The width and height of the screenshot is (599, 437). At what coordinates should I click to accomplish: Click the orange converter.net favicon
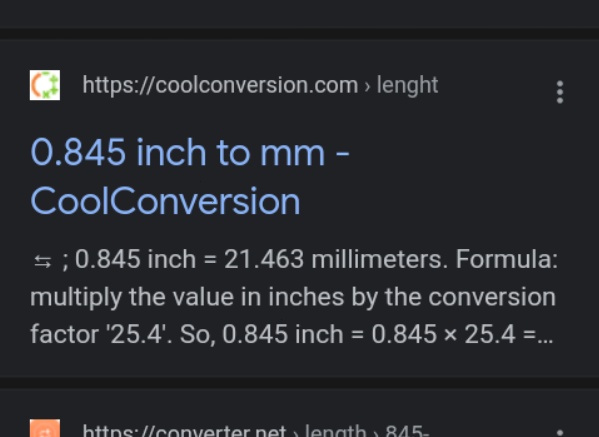pyautogui.click(x=45, y=428)
